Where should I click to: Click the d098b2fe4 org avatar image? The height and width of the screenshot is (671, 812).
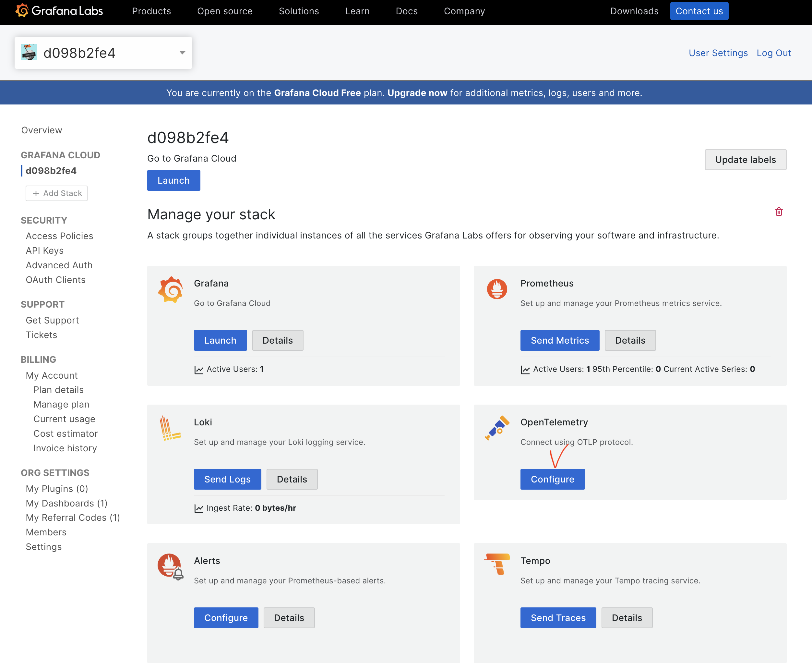click(29, 52)
